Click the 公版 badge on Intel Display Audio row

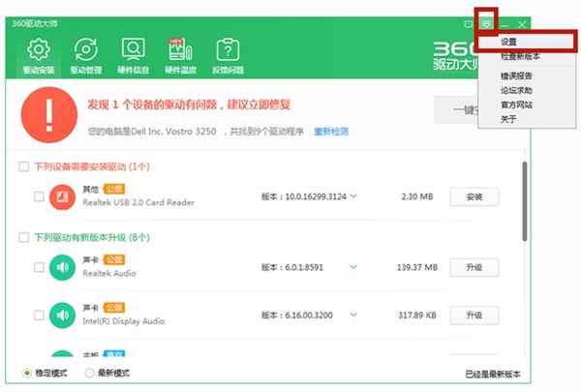[x=114, y=308]
